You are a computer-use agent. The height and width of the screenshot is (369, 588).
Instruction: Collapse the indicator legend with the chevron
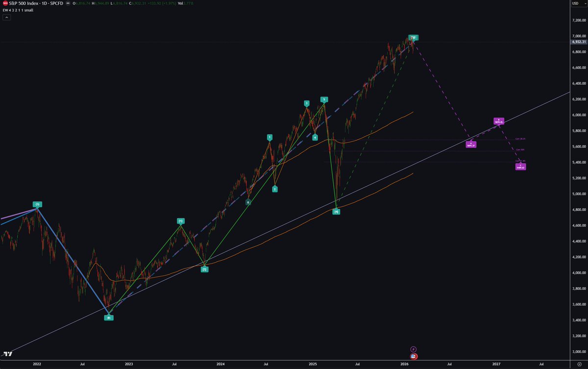(6, 17)
